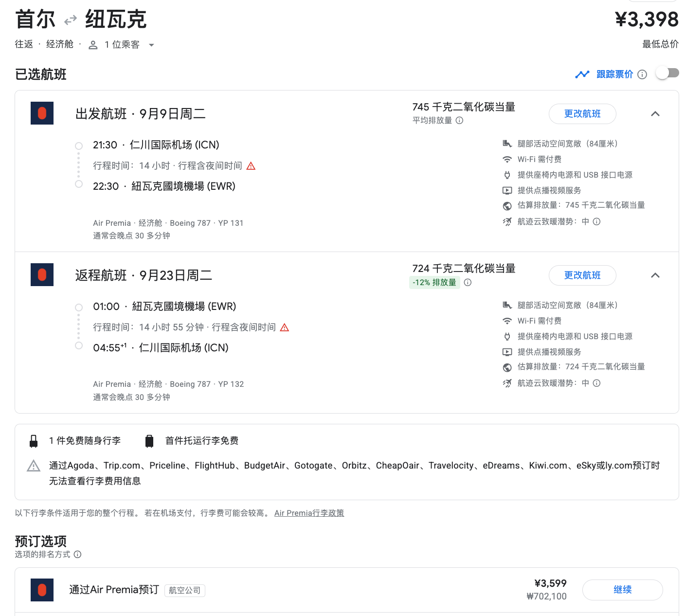Image resolution: width=685 pixels, height=616 pixels.
Task: Open the Air Premia行李政策 link
Action: pos(309,513)
